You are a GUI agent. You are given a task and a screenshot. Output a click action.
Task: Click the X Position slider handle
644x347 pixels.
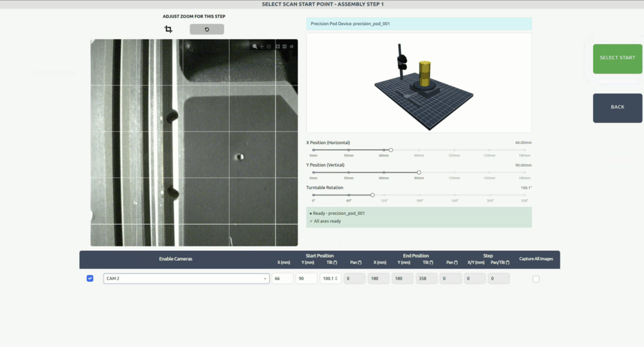click(x=391, y=150)
